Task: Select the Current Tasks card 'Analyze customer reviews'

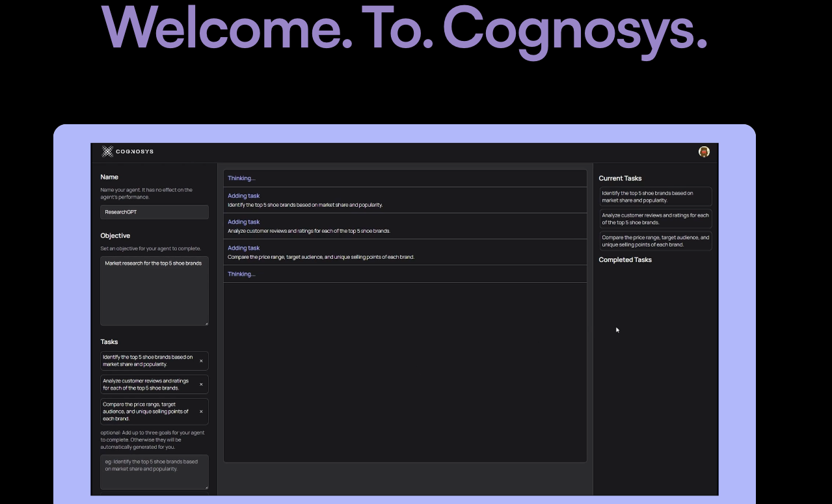Action: 655,219
